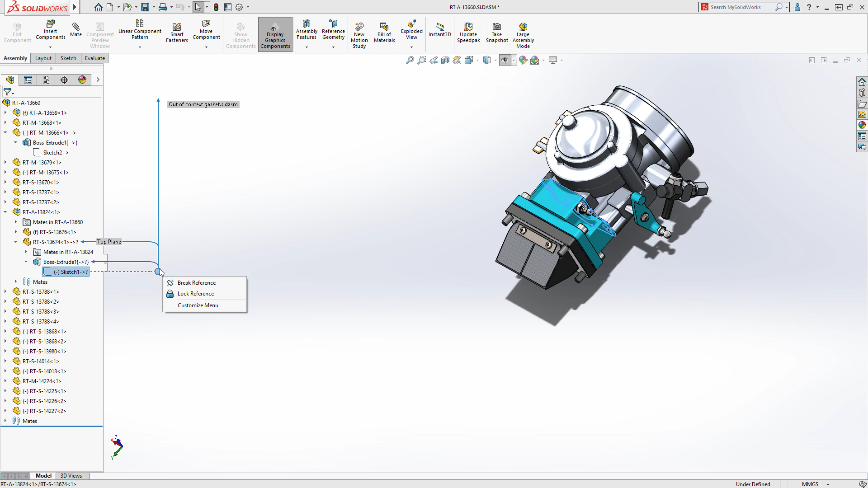The image size is (868, 488).
Task: Open Bill of Materials tool
Action: [384, 32]
